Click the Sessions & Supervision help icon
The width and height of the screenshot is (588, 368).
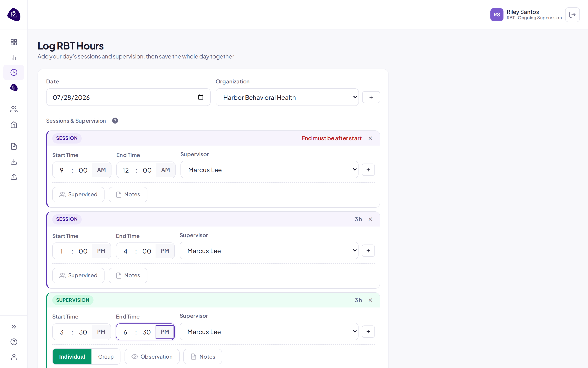tap(115, 121)
